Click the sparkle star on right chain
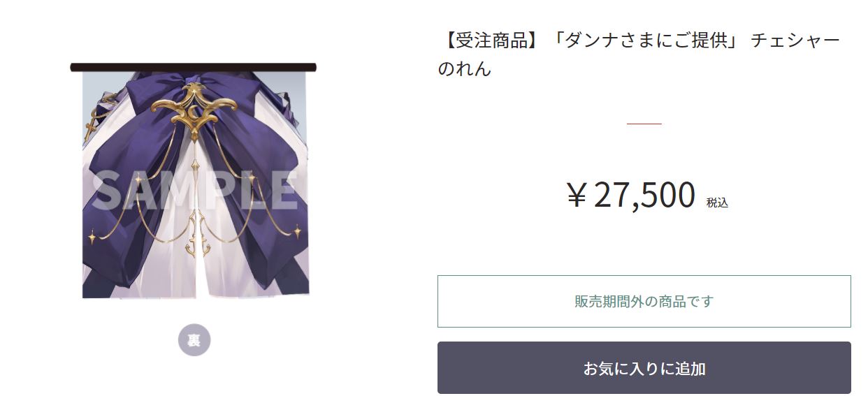Image resolution: width=868 pixels, height=396 pixels. (297, 230)
